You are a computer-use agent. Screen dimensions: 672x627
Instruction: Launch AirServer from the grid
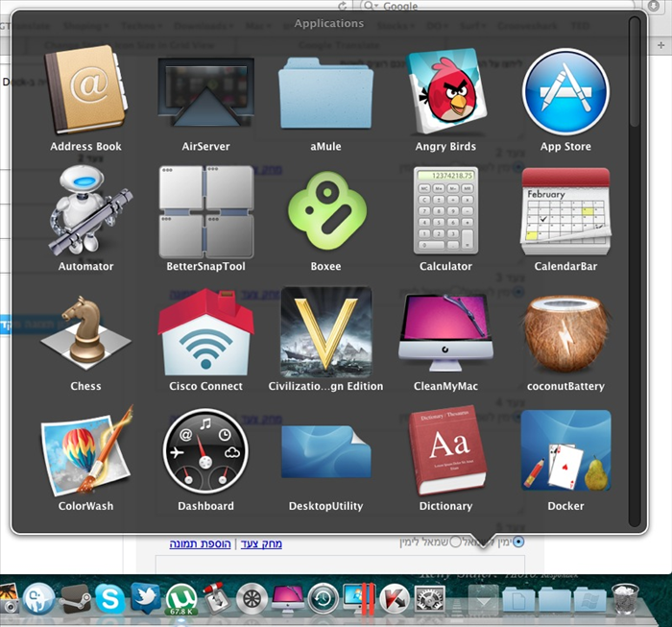(x=205, y=92)
